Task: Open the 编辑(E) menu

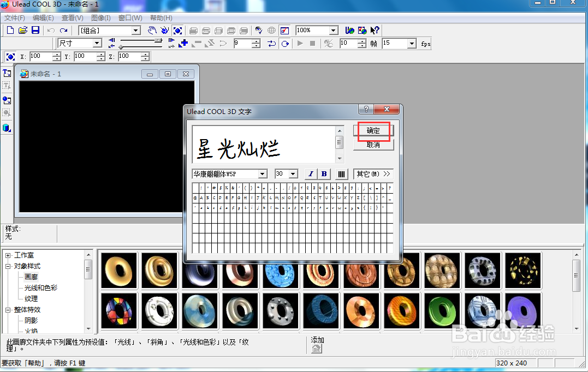Action: [x=43, y=18]
